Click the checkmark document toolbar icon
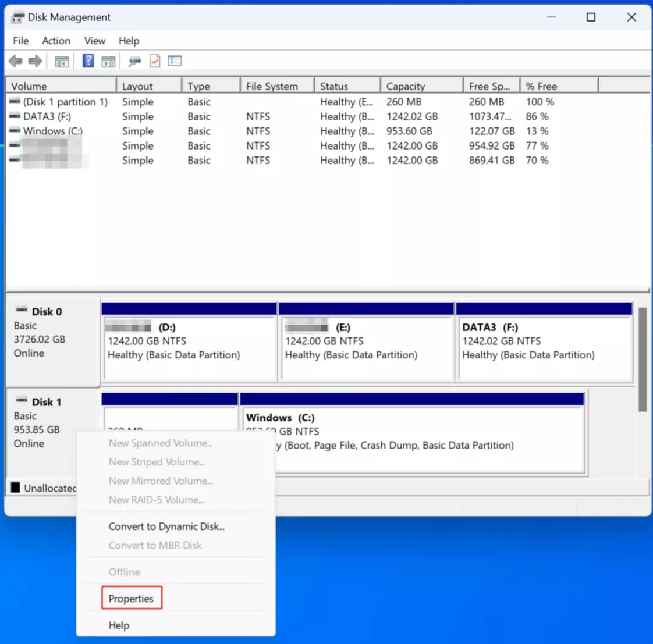 tap(155, 61)
